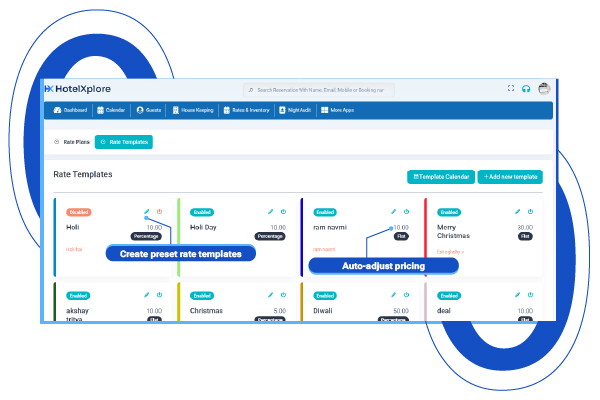
Task: Select the Rate Templates tab
Action: (124, 142)
